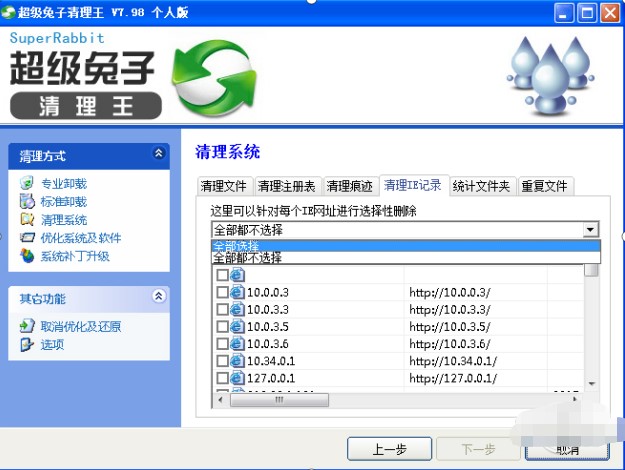This screenshot has height=470, width=625.
Task: Click the IE icon beside 127.0.0.1
Action: [x=237, y=378]
